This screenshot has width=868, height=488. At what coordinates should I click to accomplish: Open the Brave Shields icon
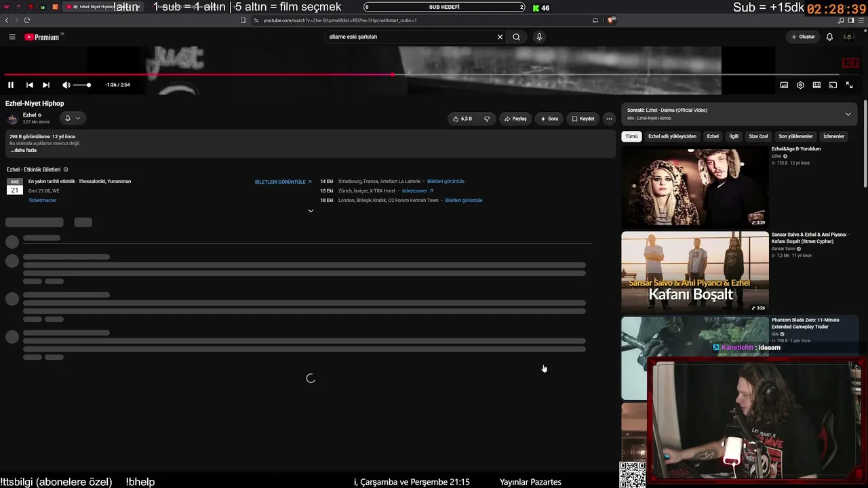[x=610, y=20]
